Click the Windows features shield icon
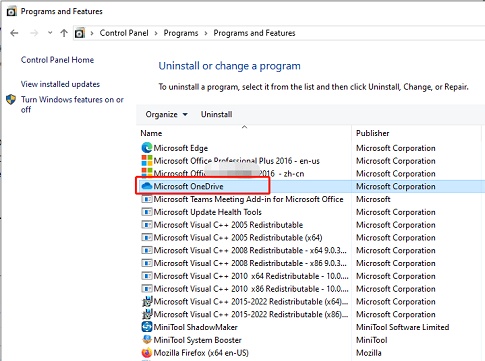The height and width of the screenshot is (361, 485). [x=11, y=99]
